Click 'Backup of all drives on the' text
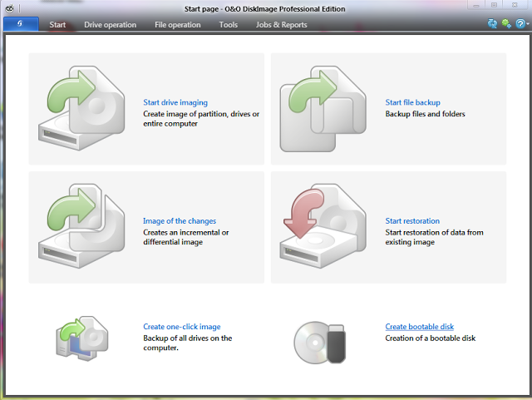Screen dimensions: 532x400 (188, 338)
